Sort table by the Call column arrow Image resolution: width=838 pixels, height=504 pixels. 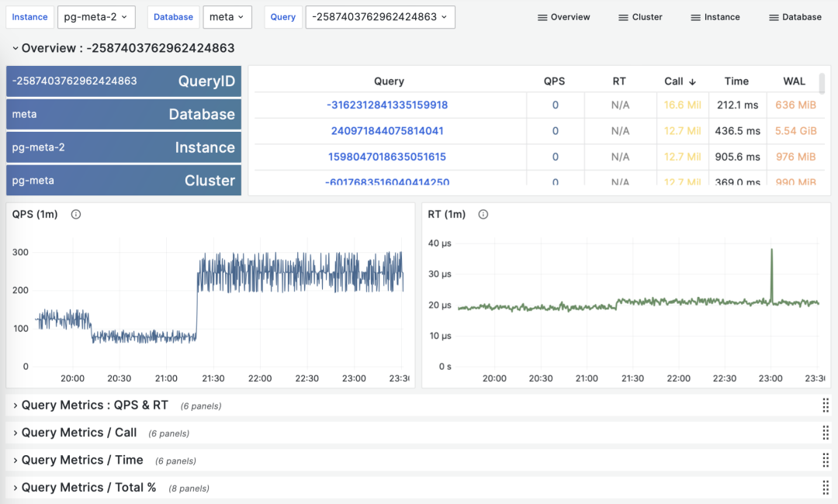[692, 81]
